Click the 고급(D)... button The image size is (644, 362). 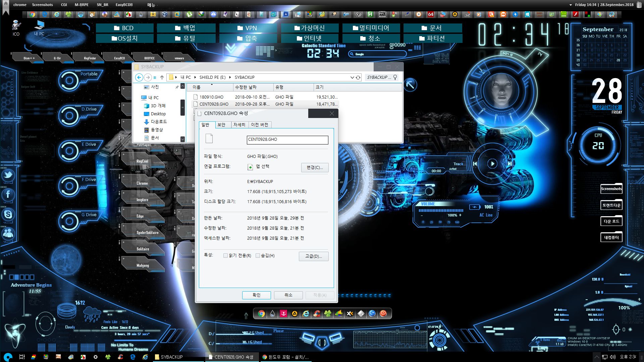[313, 256]
